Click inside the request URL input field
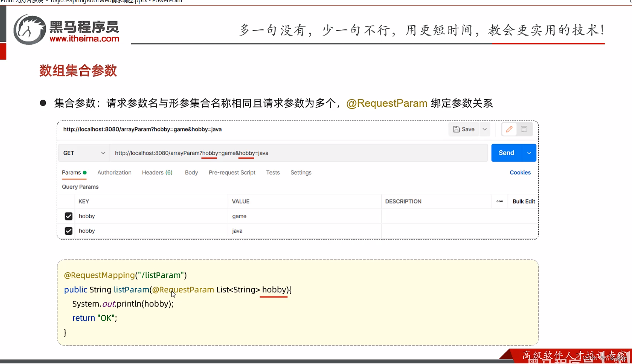 click(x=290, y=153)
